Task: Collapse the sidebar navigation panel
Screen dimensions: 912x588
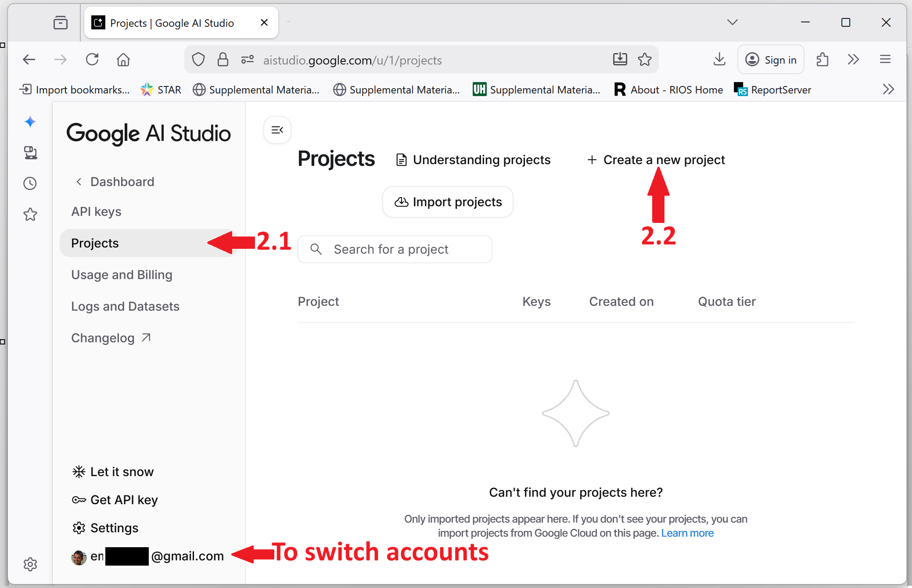Action: [277, 130]
